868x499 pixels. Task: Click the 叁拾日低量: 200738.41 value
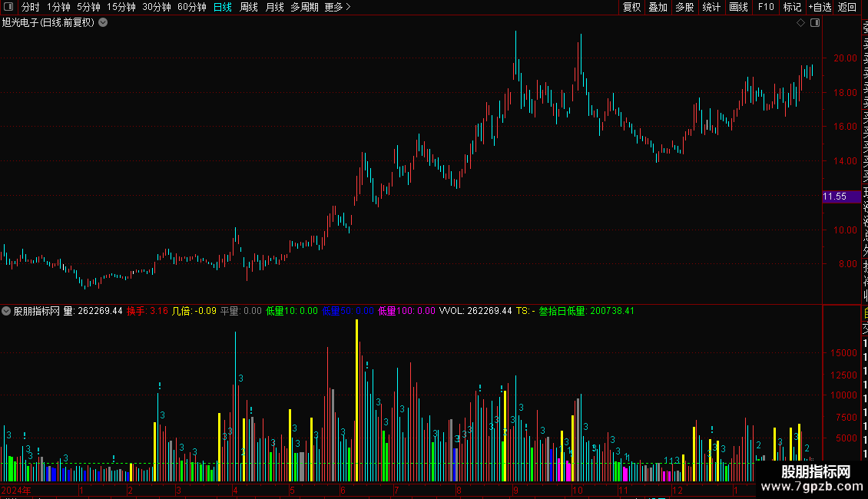point(586,311)
